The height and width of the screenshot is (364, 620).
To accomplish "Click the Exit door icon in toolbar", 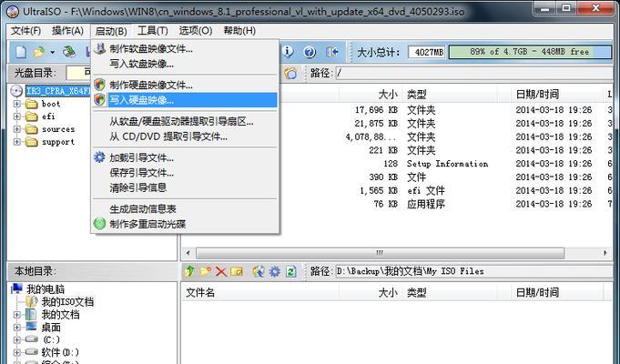I will (x=332, y=52).
